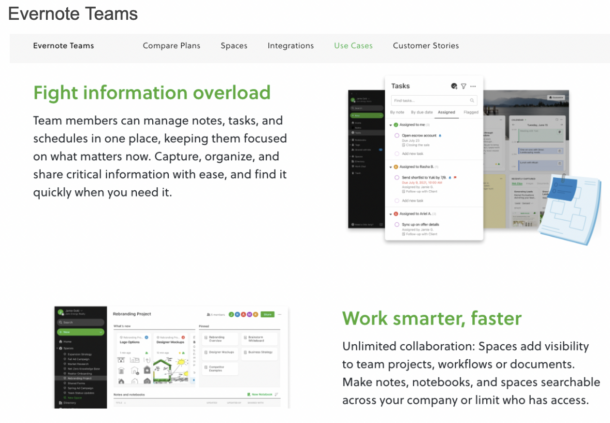
Task: Select the Assigned tab in Tasks
Action: click(x=446, y=112)
